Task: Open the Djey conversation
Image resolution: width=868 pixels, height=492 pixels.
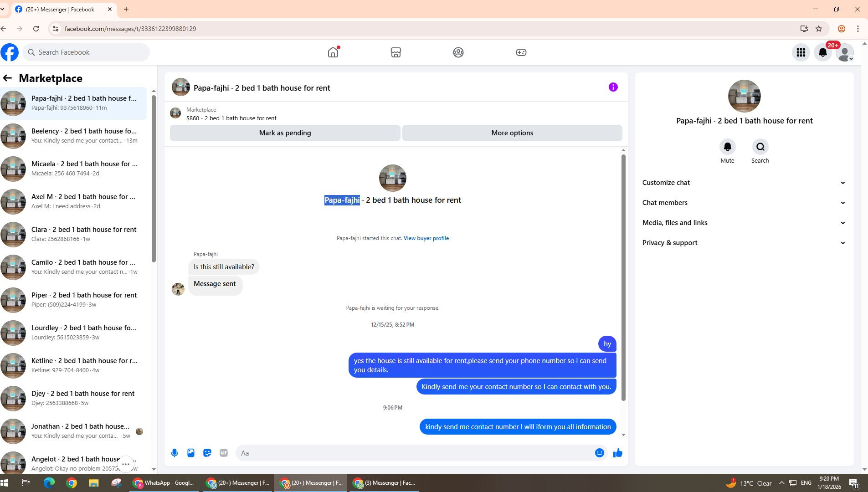Action: click(x=73, y=398)
